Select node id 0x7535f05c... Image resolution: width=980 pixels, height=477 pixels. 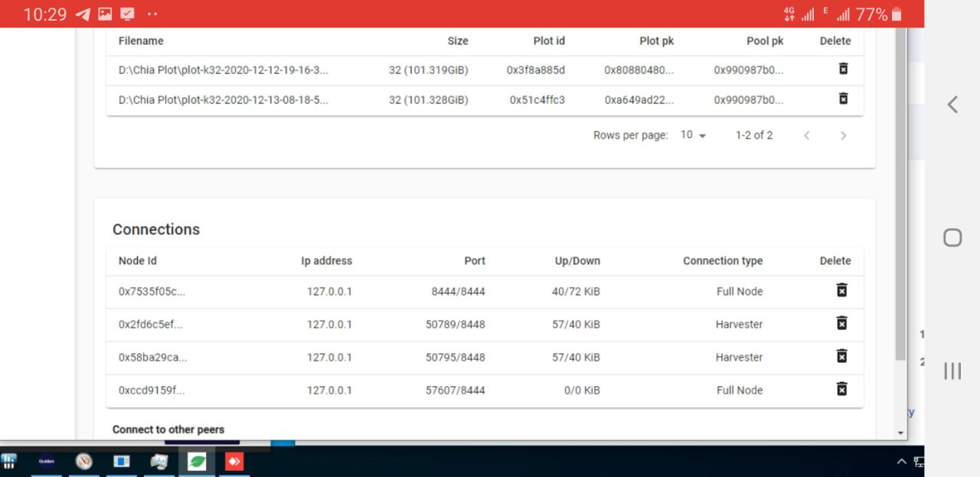(x=152, y=291)
